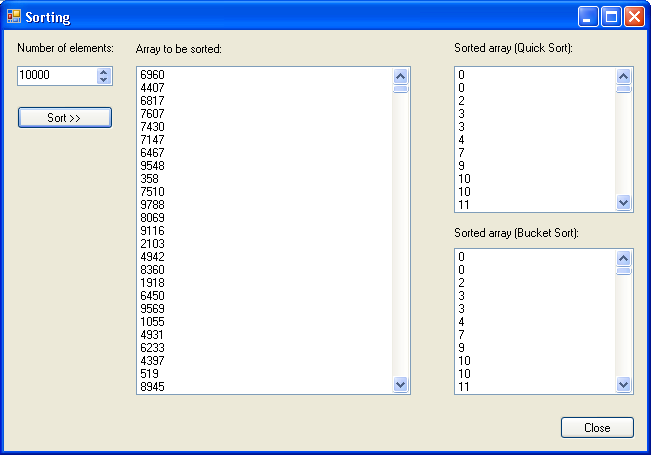Viewport: 651px width, 455px height.
Task: Click down arrow of Bucket Sort list scrollbar
Action: pyautogui.click(x=624, y=384)
